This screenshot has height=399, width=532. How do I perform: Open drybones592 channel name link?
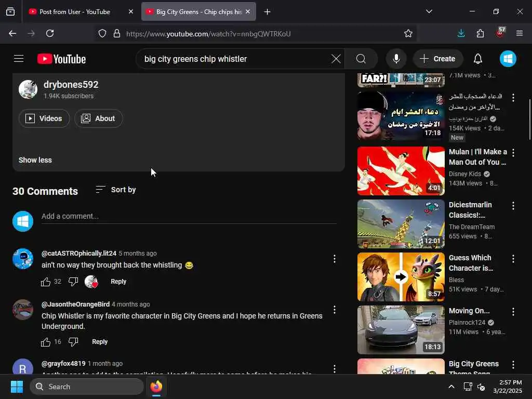(71, 85)
